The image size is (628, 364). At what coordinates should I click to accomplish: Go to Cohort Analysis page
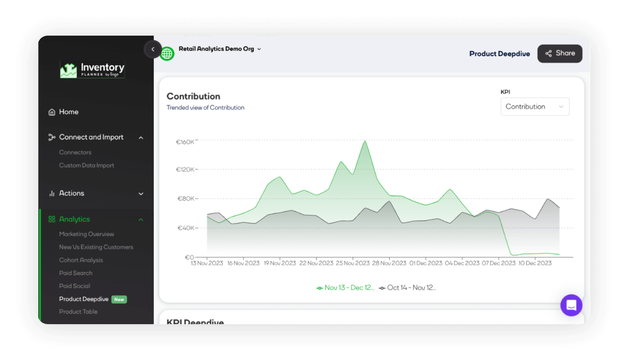tap(81, 260)
